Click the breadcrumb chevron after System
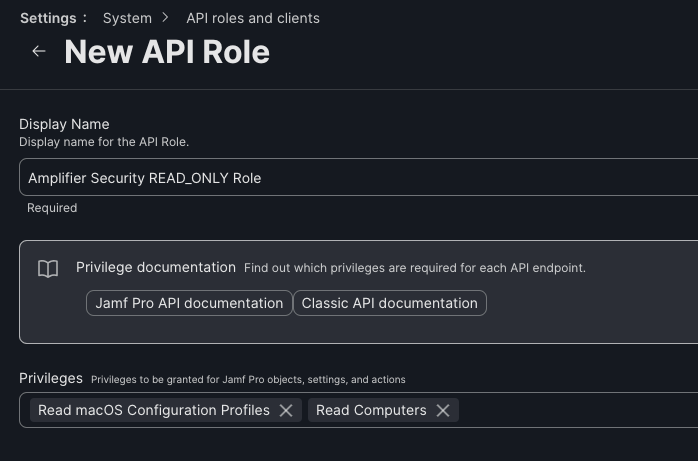 click(x=166, y=18)
